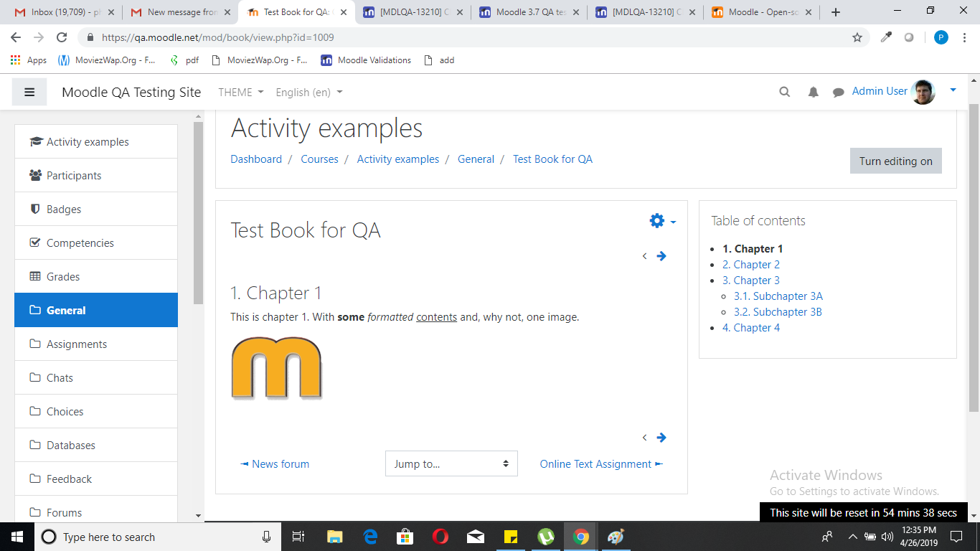This screenshot has width=980, height=551.
Task: Click the Turn editing on button
Action: (896, 161)
